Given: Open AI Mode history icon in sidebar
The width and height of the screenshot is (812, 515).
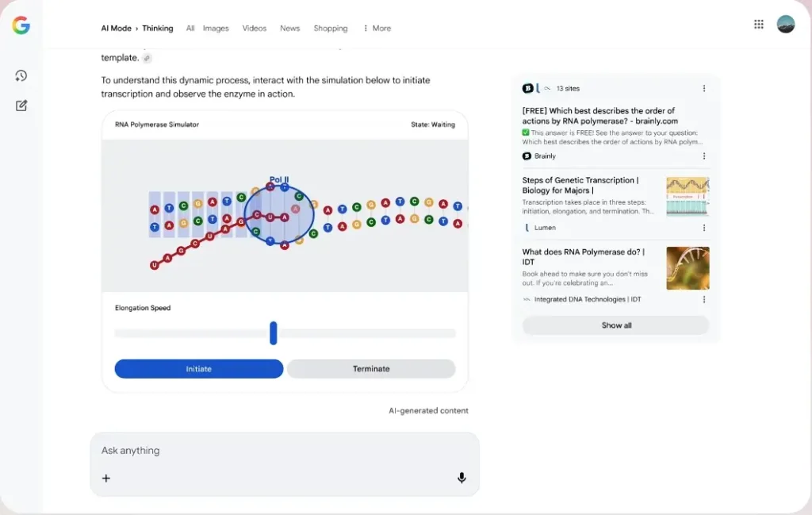Looking at the screenshot, I should tap(21, 76).
